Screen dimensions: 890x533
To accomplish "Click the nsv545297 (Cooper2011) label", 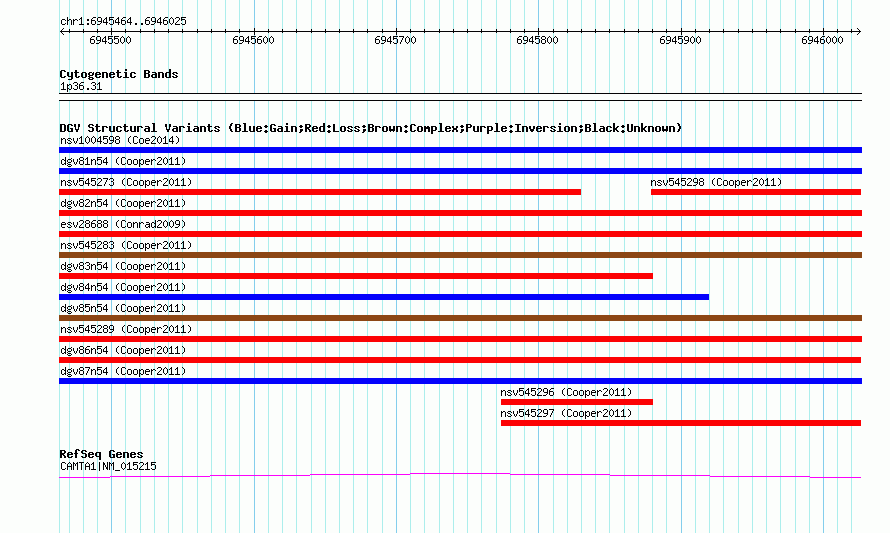I will 566,413.
